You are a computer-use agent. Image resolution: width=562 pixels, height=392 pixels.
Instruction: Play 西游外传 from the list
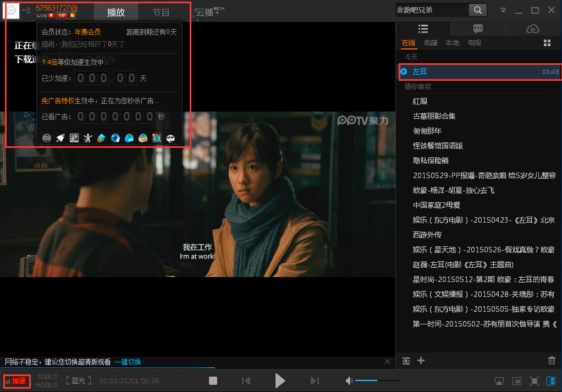[427, 235]
